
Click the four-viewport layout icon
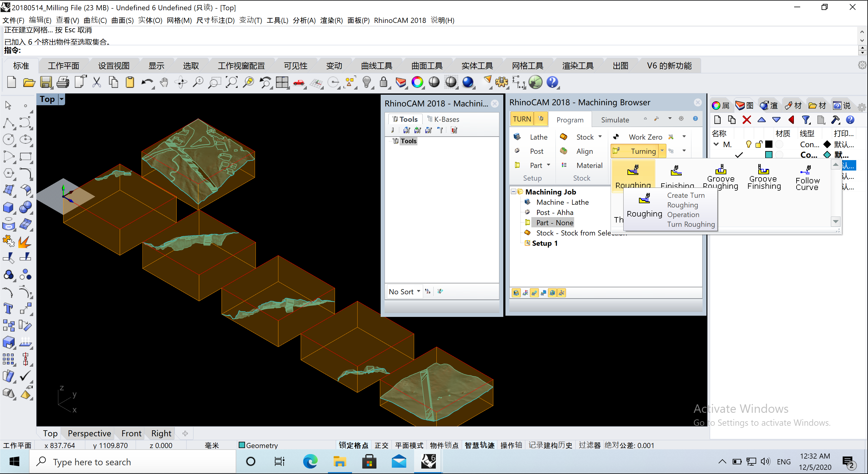pyautogui.click(x=282, y=82)
